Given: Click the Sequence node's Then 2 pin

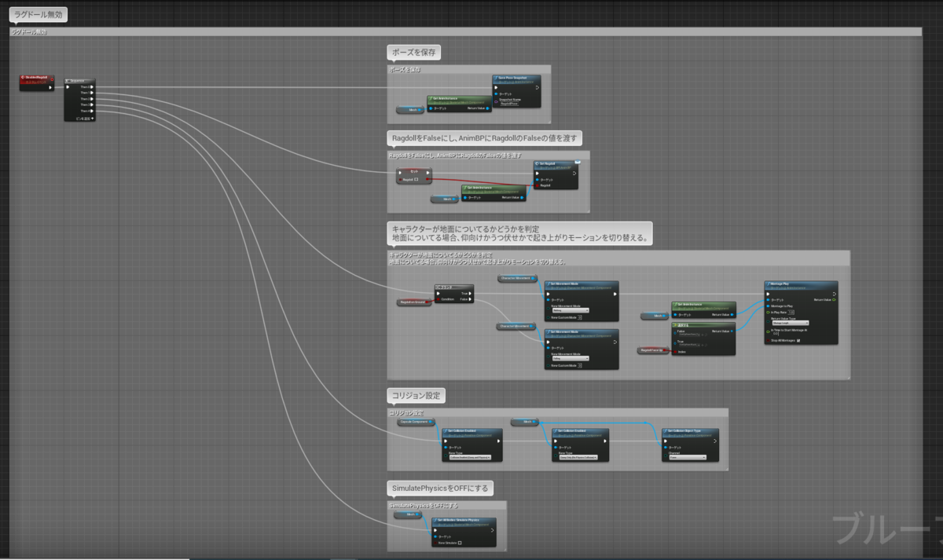Looking at the screenshot, I should (x=91, y=99).
